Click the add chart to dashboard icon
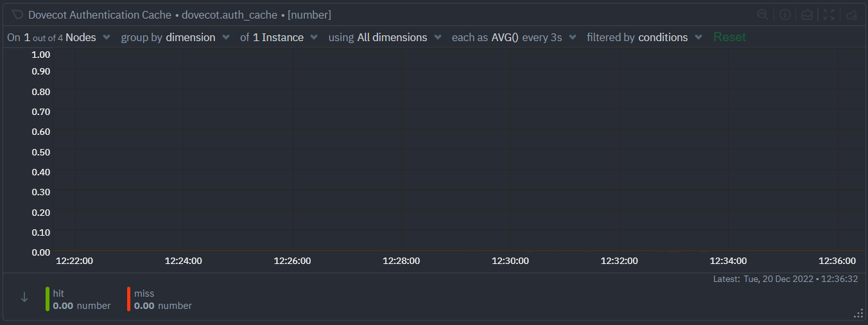 (x=851, y=15)
